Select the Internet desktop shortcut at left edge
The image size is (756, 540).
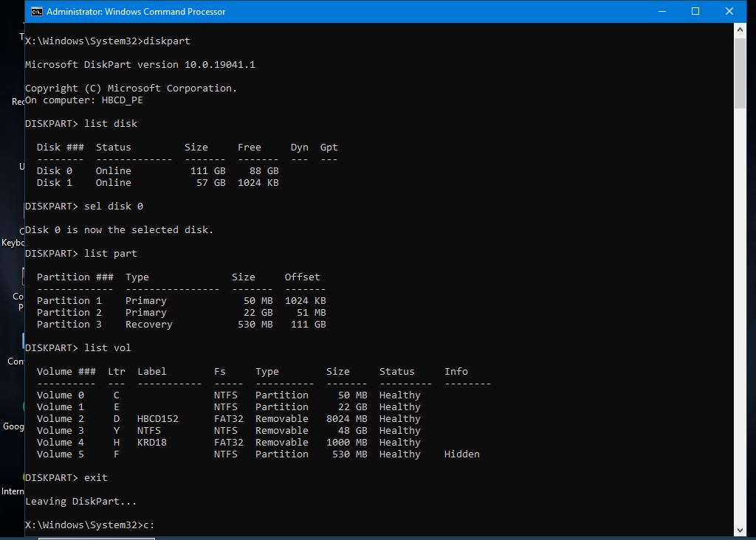click(x=13, y=491)
